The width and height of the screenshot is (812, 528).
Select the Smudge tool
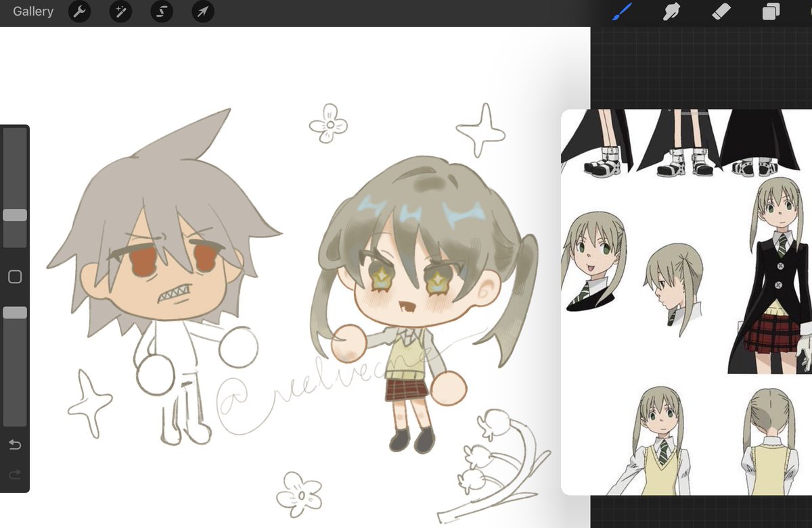(671, 11)
